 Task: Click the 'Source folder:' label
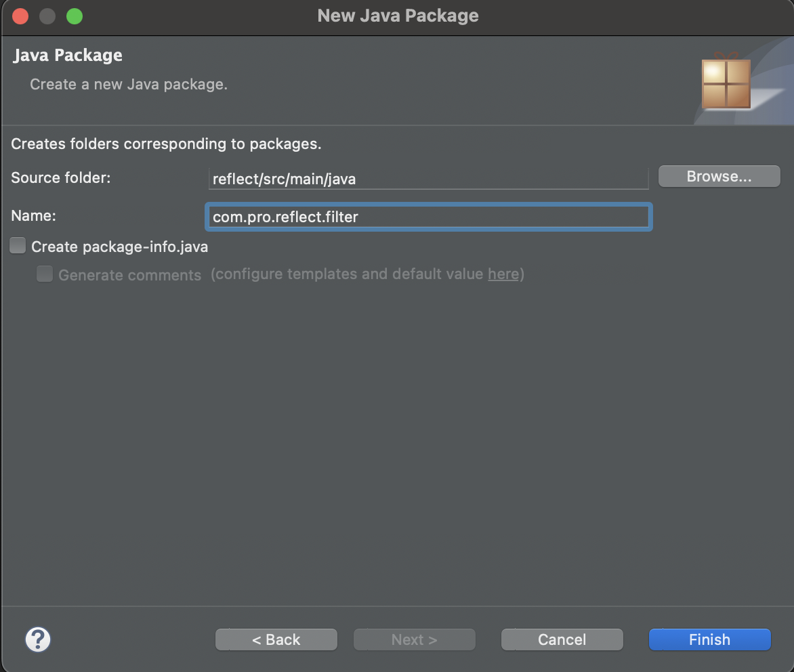[x=61, y=177]
